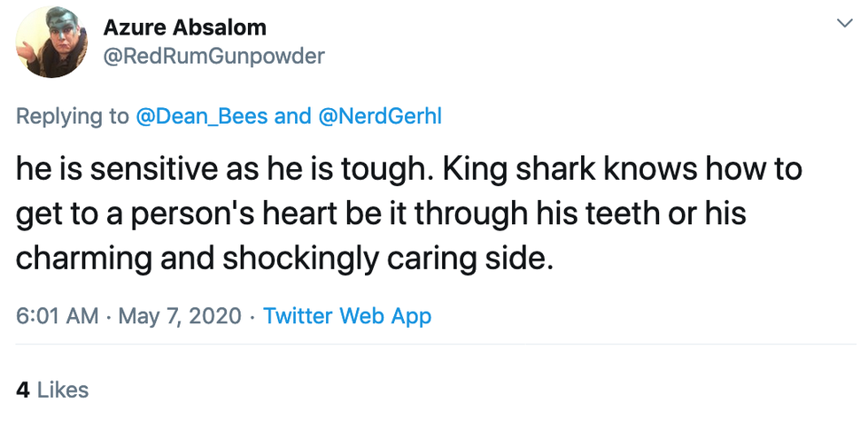Click the 6:01 AM timestamp
868x426 pixels.
pos(58,315)
